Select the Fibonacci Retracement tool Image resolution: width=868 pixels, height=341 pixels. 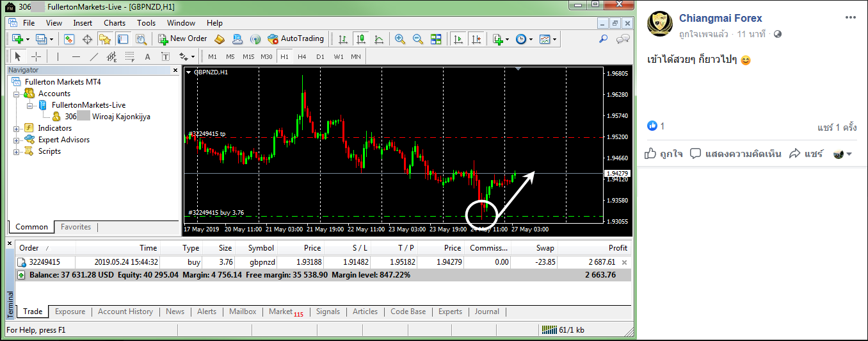[x=130, y=56]
